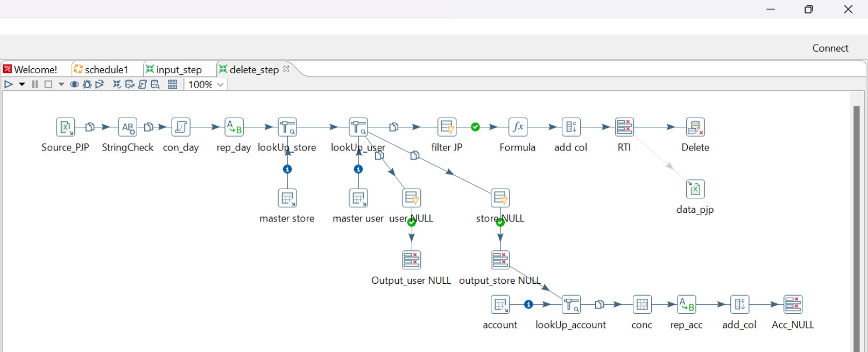Close the delete_step tab
This screenshot has width=868, height=352.
(286, 69)
